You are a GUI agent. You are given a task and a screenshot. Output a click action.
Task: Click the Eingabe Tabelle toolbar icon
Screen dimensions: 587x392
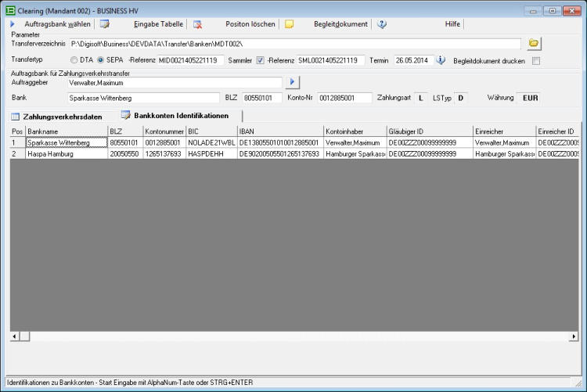(x=104, y=24)
